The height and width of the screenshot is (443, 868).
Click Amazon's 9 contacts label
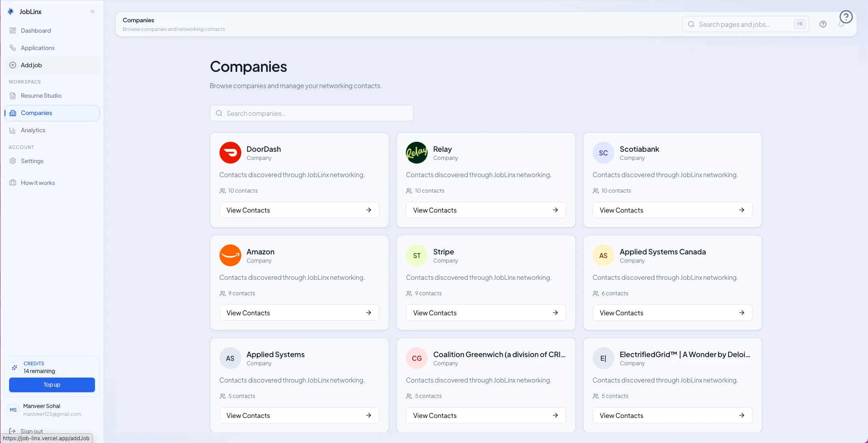(x=241, y=294)
